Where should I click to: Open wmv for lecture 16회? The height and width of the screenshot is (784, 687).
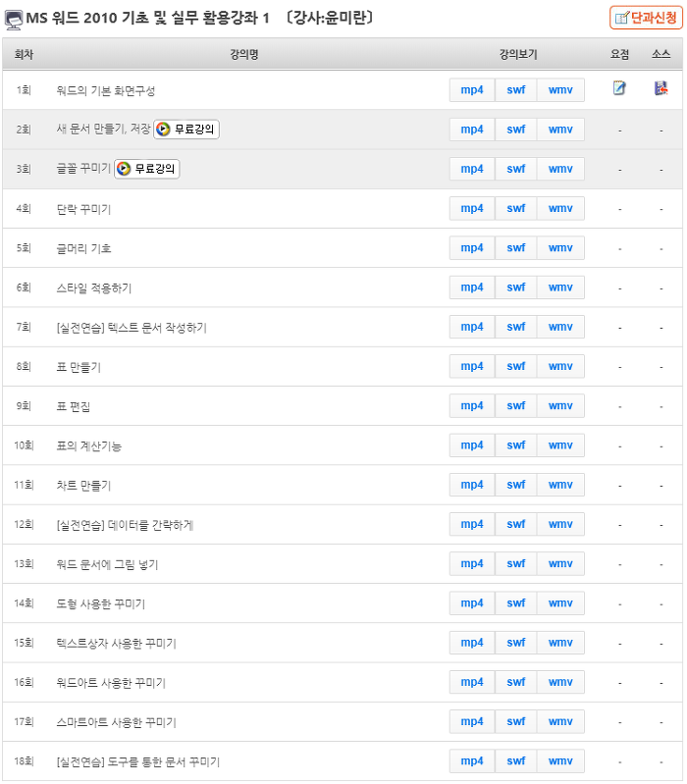[x=560, y=683]
